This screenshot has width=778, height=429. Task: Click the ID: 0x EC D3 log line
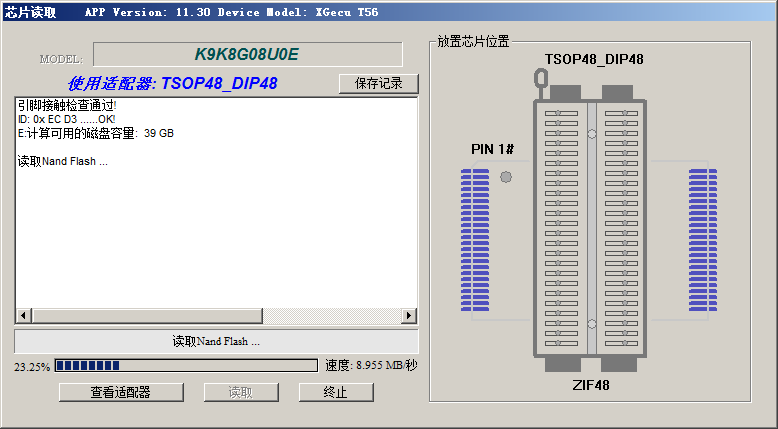point(66,119)
